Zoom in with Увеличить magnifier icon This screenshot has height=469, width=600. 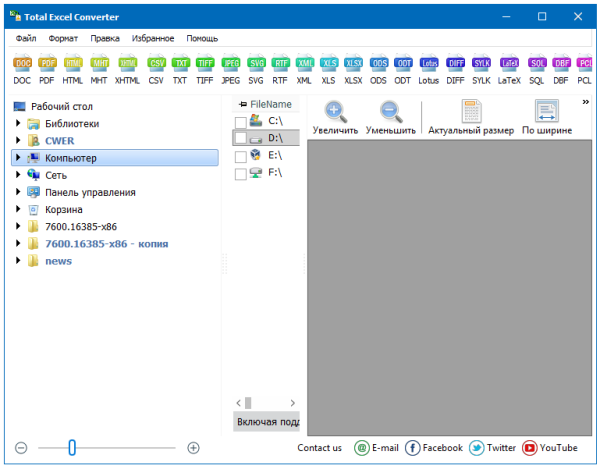(x=336, y=112)
